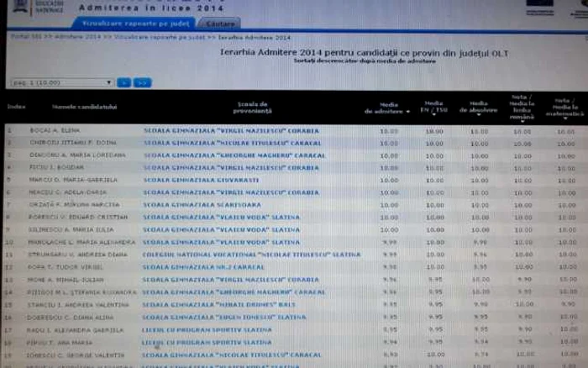
Task: Select candidate name Radu I. Alexandra Gabriela
Action: click(x=75, y=330)
